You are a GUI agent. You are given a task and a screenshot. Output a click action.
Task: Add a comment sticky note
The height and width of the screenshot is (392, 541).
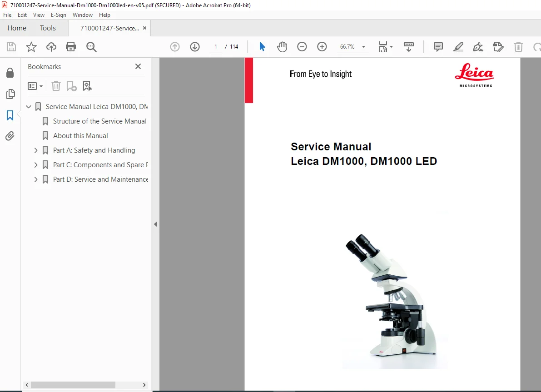tap(438, 47)
